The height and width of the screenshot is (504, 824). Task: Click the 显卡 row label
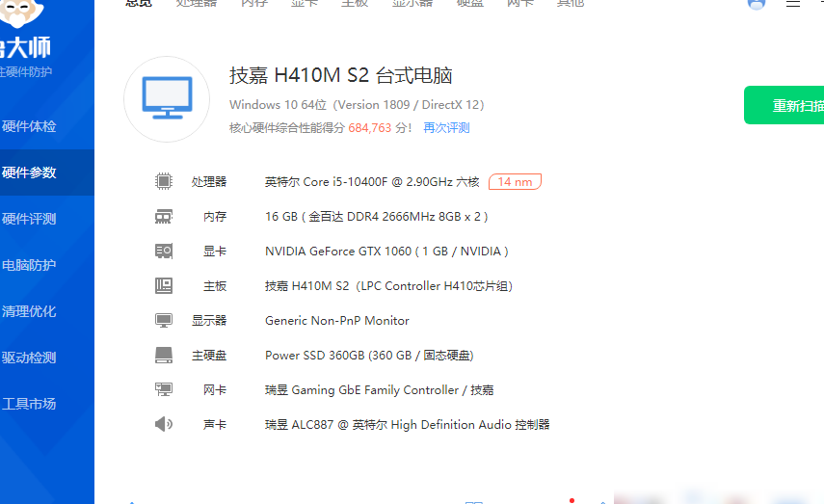click(215, 252)
